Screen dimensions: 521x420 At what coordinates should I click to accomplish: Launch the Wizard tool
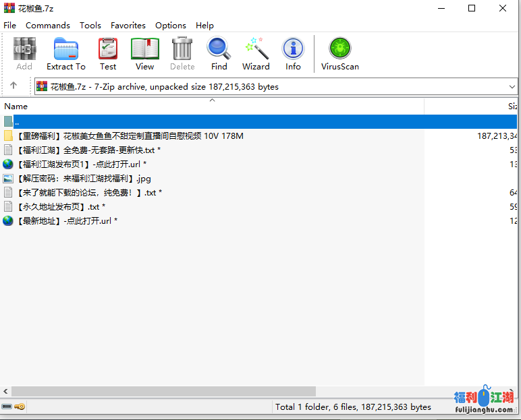(x=256, y=53)
